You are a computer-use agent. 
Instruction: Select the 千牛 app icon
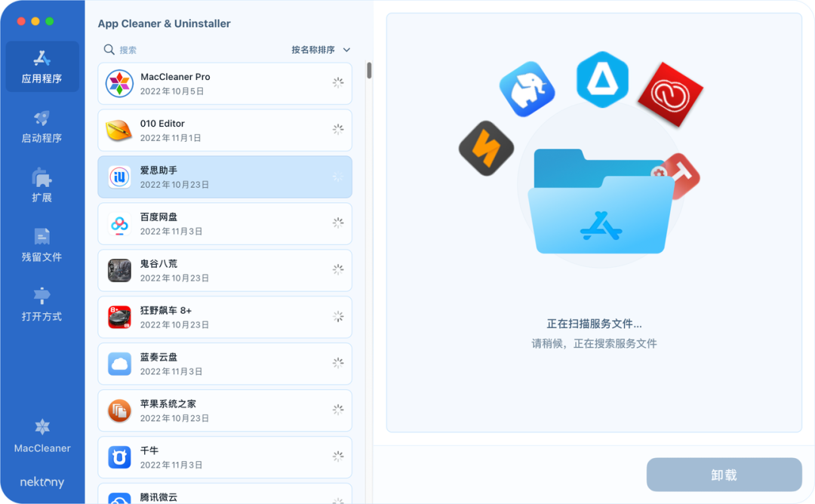(x=119, y=457)
